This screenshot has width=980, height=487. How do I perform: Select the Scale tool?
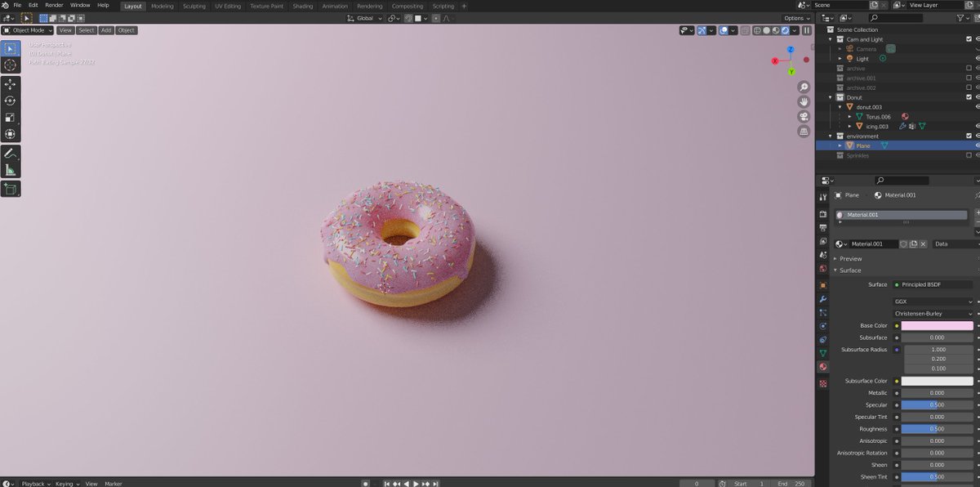click(x=10, y=117)
